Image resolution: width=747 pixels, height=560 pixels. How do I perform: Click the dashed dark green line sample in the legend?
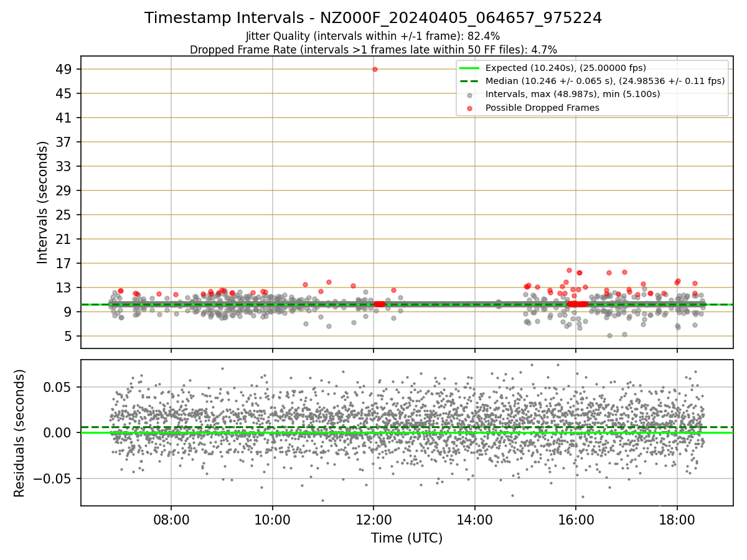[469, 81]
